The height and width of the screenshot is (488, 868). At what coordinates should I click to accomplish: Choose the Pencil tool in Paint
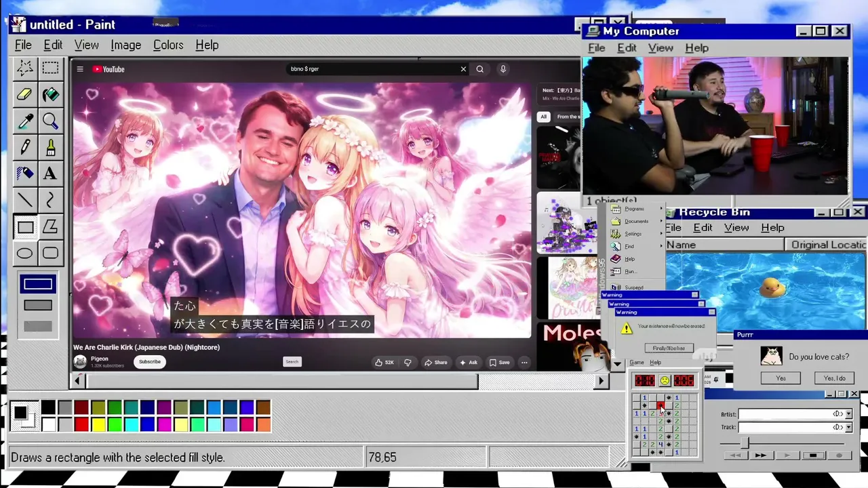(x=25, y=147)
